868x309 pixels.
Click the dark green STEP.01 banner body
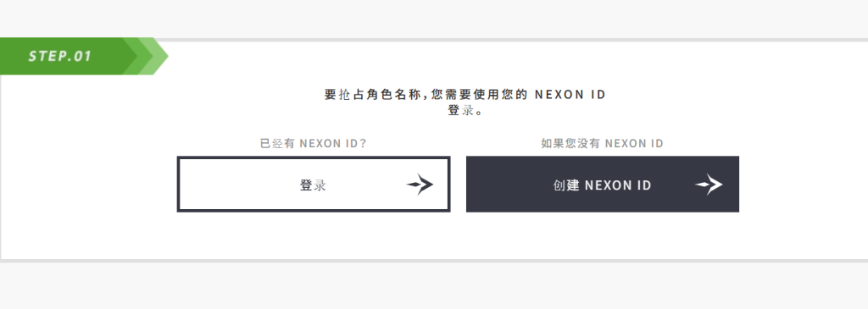pyautogui.click(x=62, y=56)
